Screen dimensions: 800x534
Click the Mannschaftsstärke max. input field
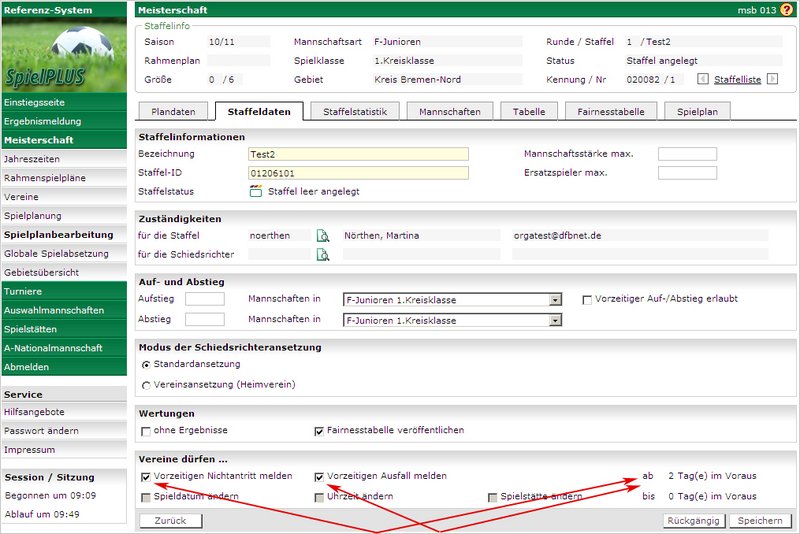click(x=687, y=154)
